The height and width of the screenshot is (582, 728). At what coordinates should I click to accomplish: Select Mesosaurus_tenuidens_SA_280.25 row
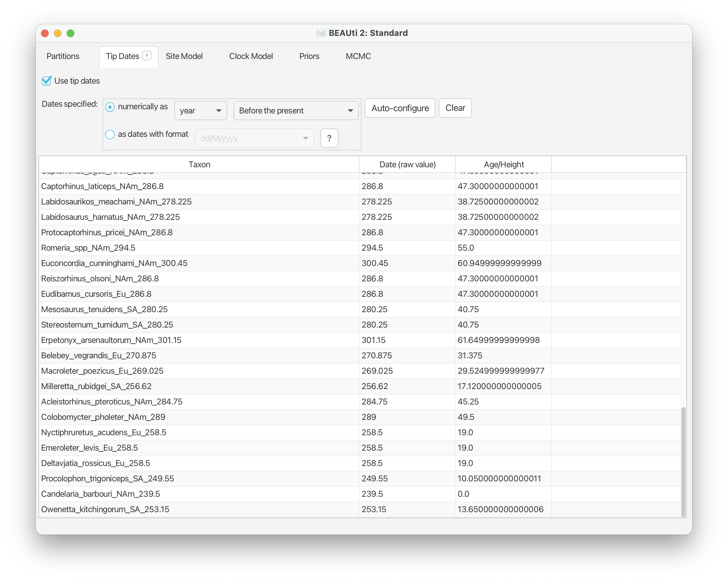pyautogui.click(x=359, y=309)
